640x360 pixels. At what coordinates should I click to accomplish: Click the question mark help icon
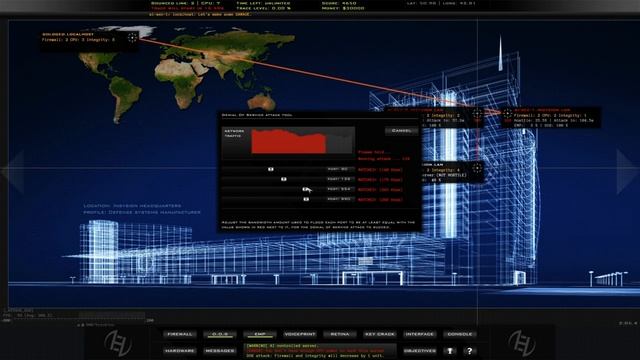point(469,351)
